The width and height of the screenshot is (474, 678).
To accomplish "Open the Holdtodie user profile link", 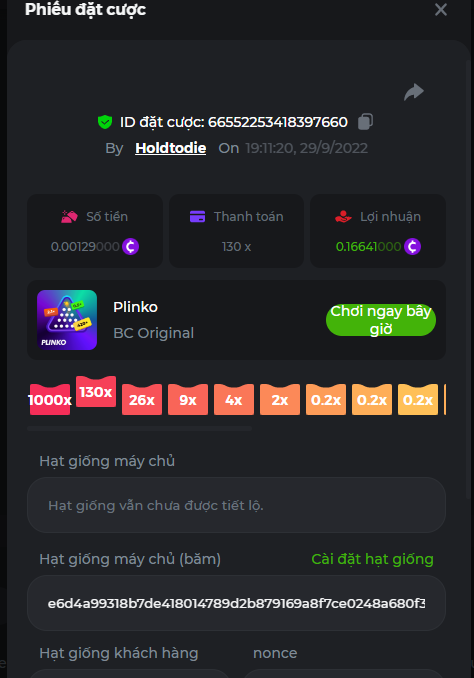I will pyautogui.click(x=170, y=148).
